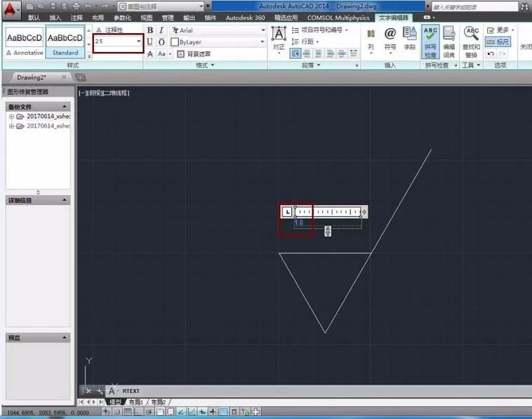Toggle Left paragraph alignment
The width and height of the screenshot is (532, 419).
click(x=295, y=53)
